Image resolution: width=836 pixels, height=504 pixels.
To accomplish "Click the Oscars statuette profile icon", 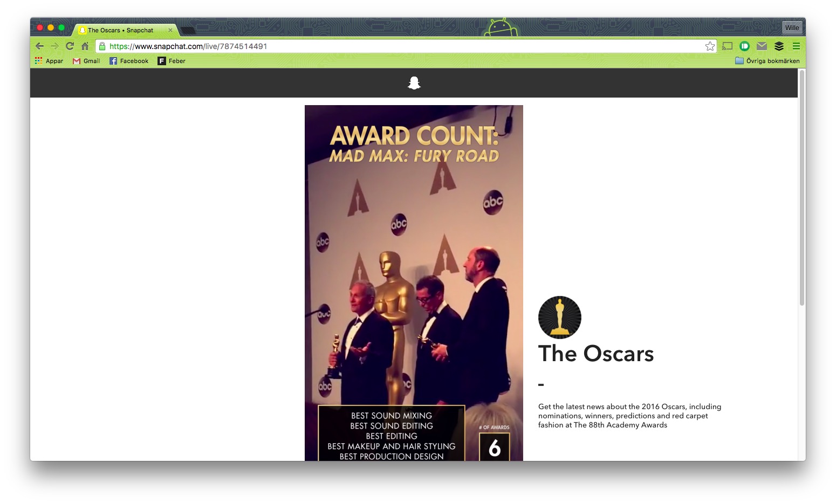I will click(x=560, y=317).
